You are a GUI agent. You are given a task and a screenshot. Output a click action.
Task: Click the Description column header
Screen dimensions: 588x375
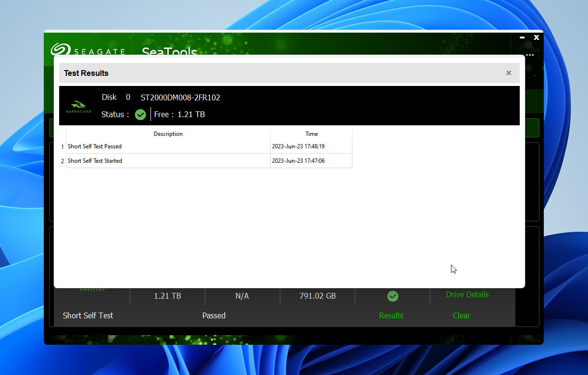[x=168, y=134]
